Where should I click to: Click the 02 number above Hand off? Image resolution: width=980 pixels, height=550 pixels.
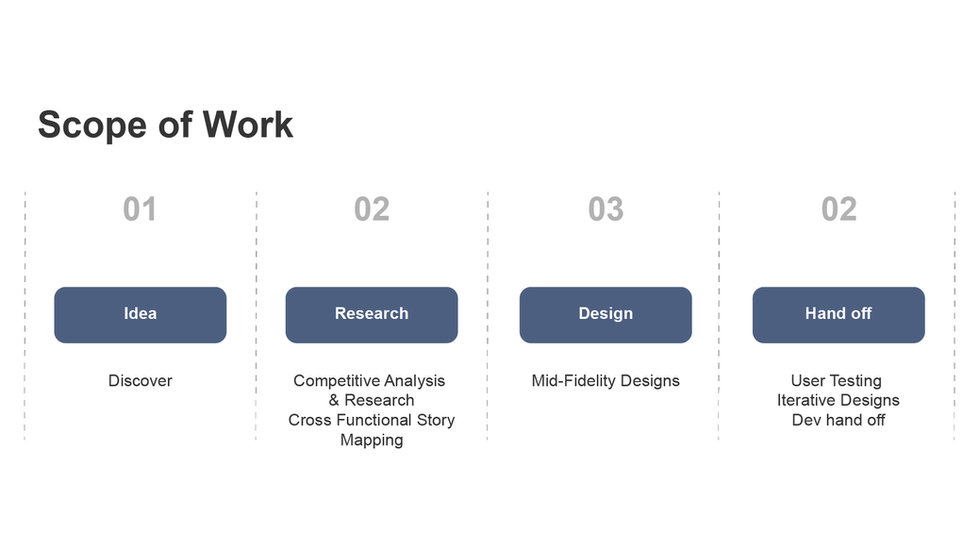(838, 209)
